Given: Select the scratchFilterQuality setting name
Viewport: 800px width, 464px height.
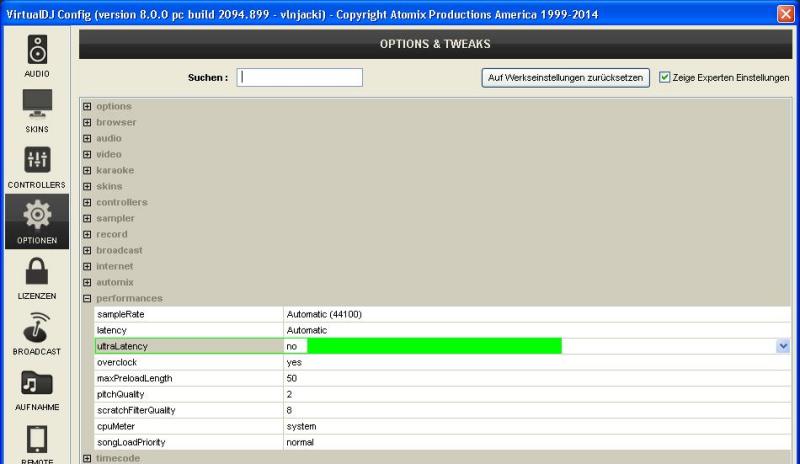Looking at the screenshot, I should 136,410.
